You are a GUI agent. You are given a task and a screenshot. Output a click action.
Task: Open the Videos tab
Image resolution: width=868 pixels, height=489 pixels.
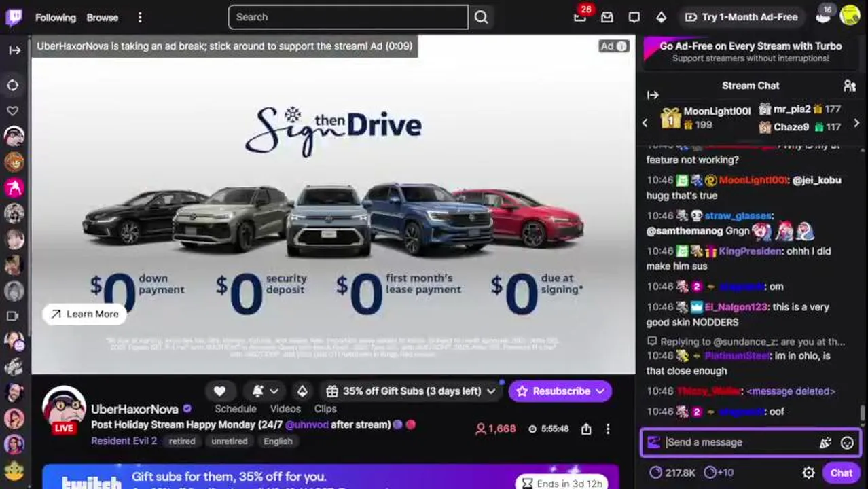[285, 409]
